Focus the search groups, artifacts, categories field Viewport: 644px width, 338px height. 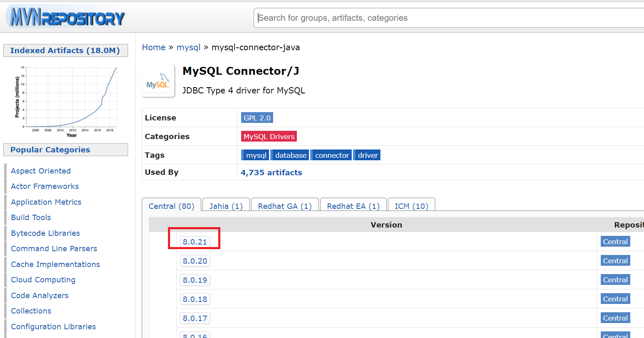click(449, 18)
